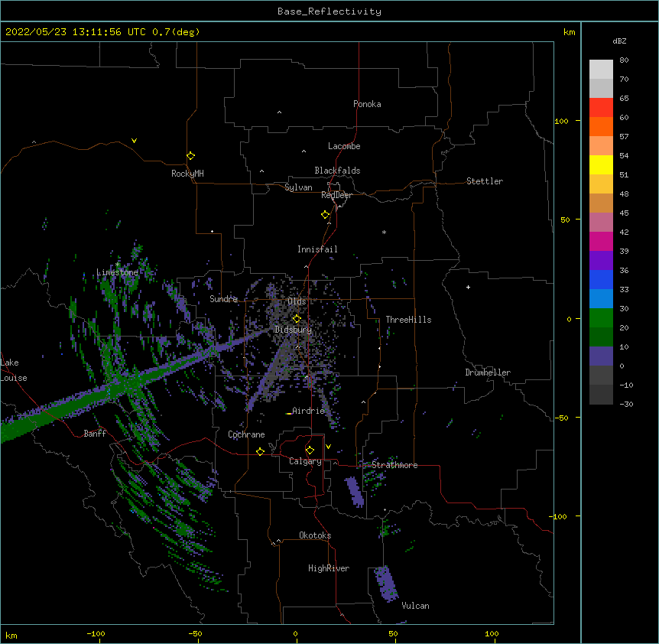Click the -30 value on dBZ scale
This screenshot has width=659, height=644.
tap(626, 405)
